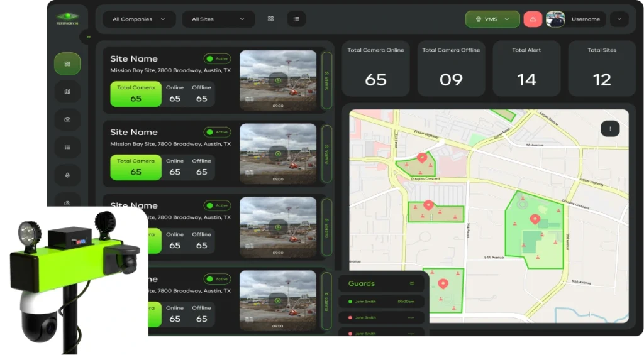Screen dimensions: 644x355
Task: Switch to list view in the top bar
Action: (x=296, y=19)
